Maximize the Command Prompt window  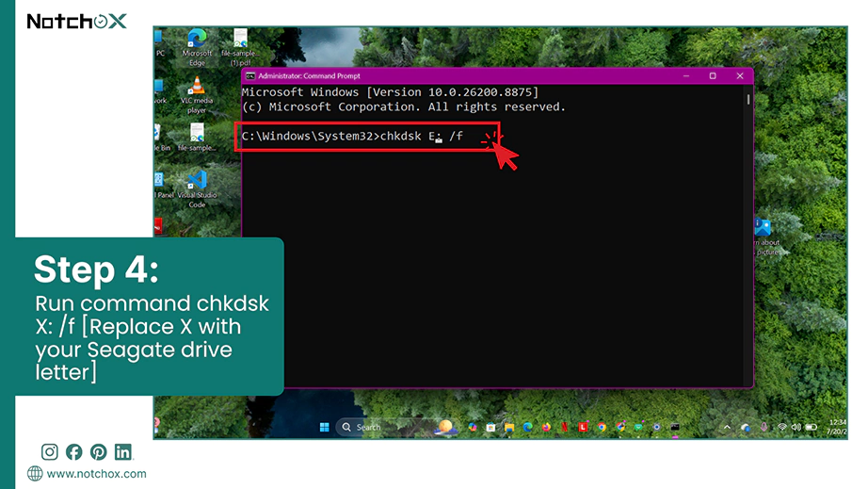(x=713, y=76)
